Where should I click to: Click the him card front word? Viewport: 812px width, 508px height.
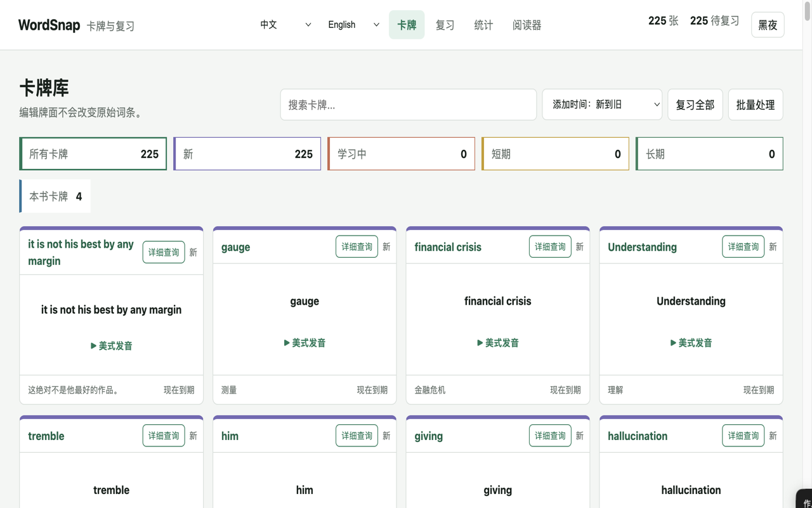(x=304, y=490)
